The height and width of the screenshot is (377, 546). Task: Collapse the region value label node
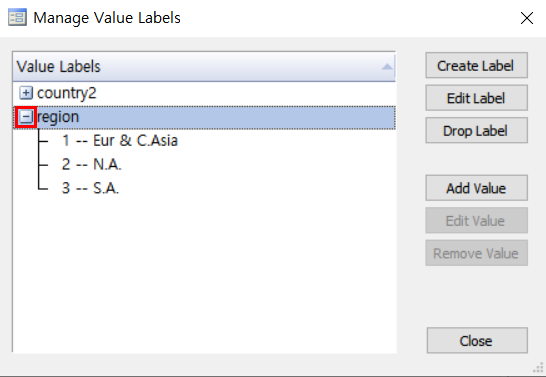tap(26, 117)
